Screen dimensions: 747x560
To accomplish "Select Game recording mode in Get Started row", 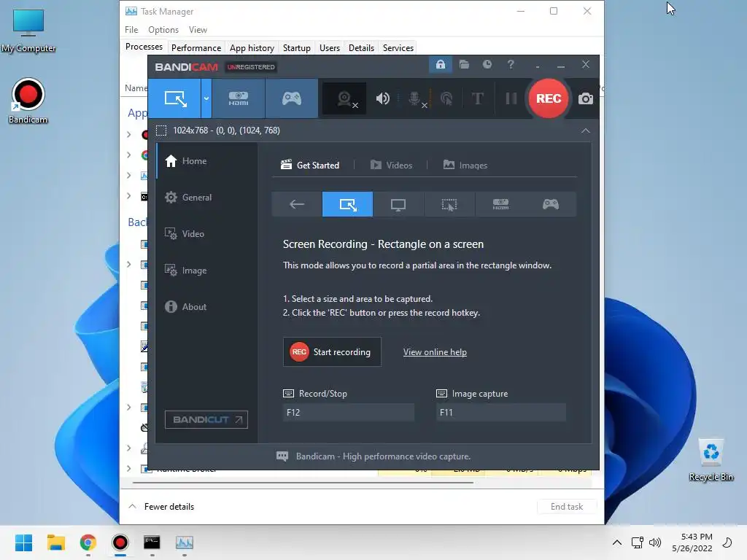I will [x=551, y=204].
